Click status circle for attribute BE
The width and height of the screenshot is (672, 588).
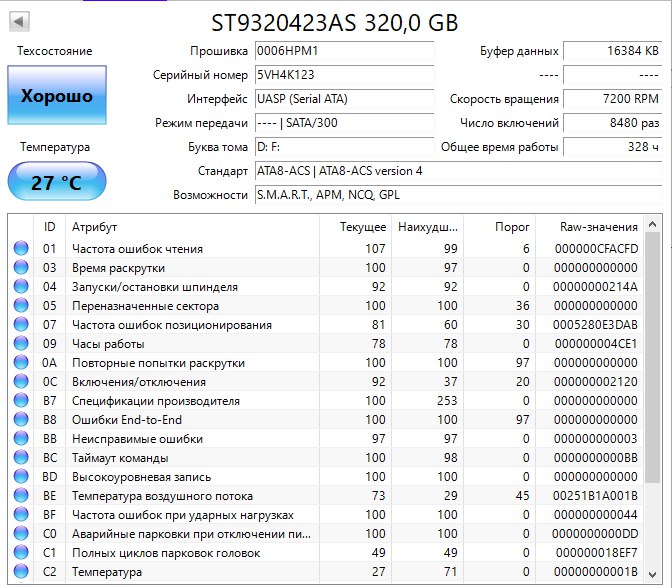[x=21, y=495]
